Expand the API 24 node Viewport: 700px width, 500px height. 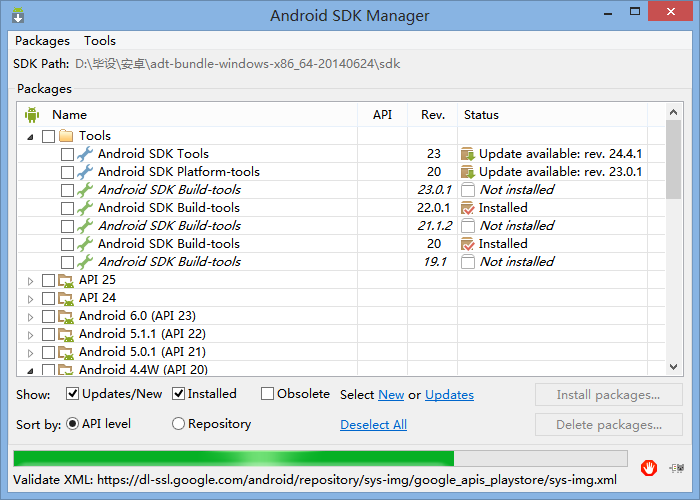click(x=30, y=298)
